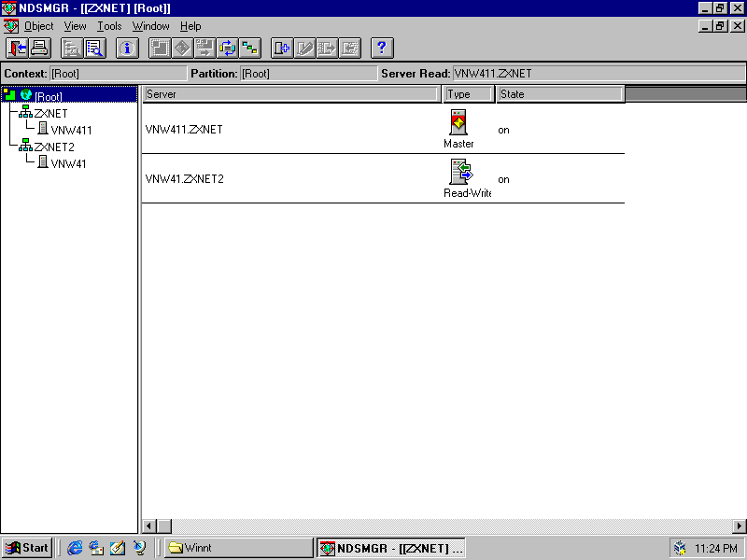Click the NDSMGR title bar application icon
The image size is (747, 560).
click(9, 8)
